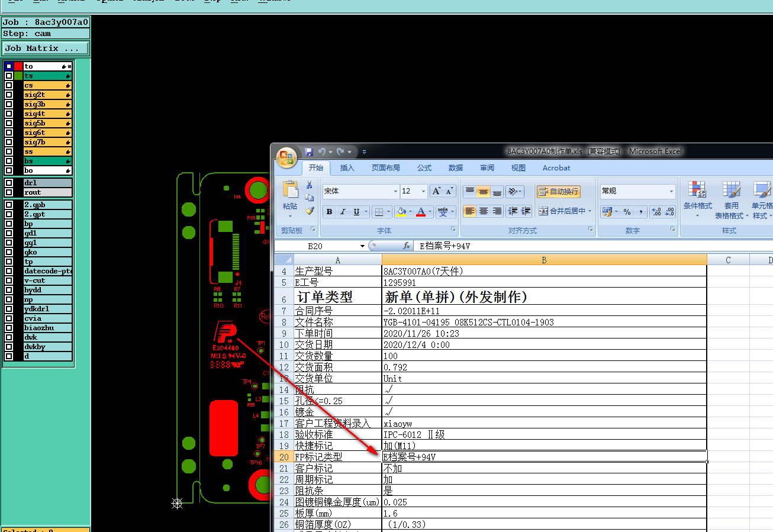Click the Office button in Excel
Viewport: 773px width, 532px height.
(286, 157)
